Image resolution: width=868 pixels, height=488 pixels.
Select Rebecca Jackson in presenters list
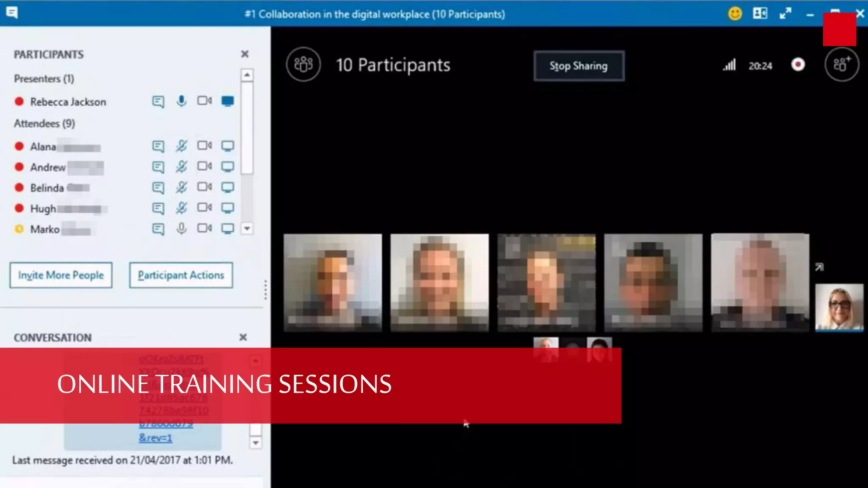coord(68,102)
